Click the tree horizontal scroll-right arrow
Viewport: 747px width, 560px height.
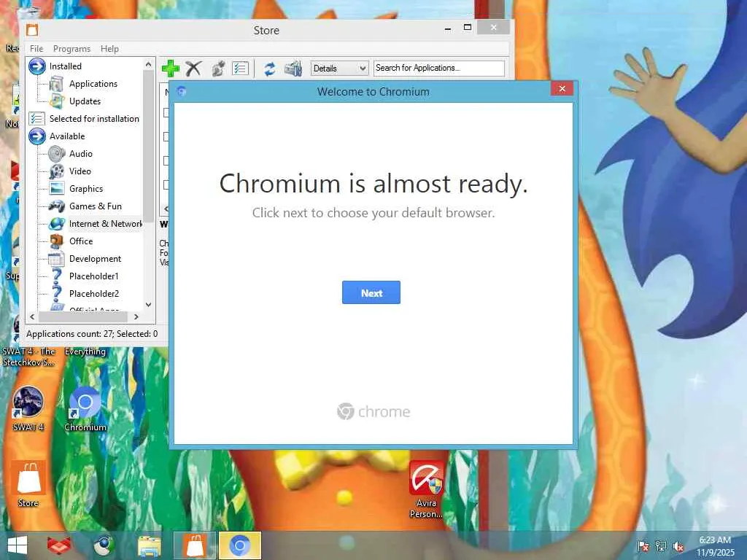136,316
